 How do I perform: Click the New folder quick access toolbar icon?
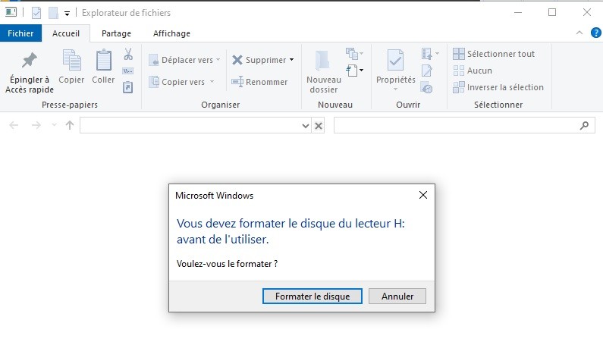coord(53,13)
